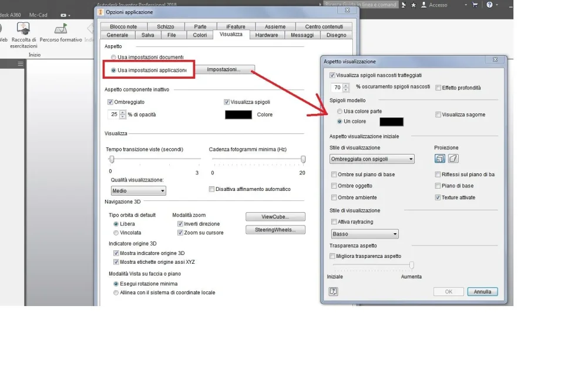Switch to the Hardware tab
This screenshot has height=376, width=588.
[x=267, y=35]
